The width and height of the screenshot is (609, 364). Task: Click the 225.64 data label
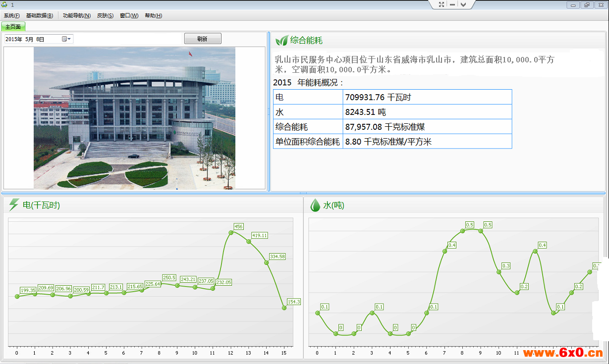coord(153,284)
